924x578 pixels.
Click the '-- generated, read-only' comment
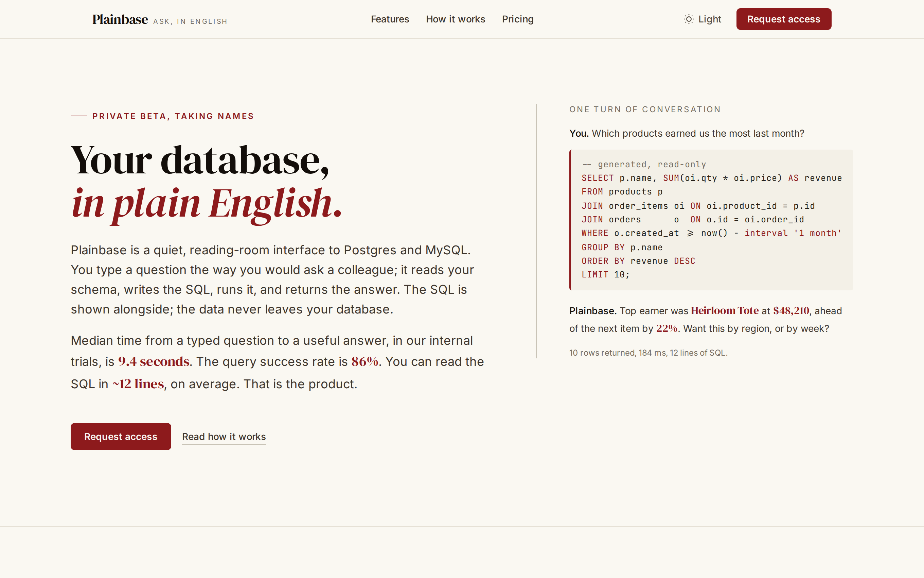(x=644, y=164)
